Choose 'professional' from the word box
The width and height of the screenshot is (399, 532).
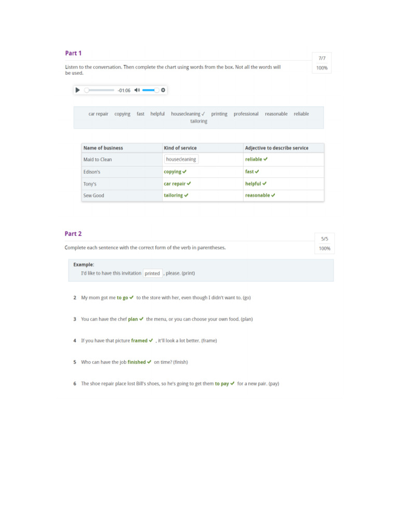coord(246,114)
